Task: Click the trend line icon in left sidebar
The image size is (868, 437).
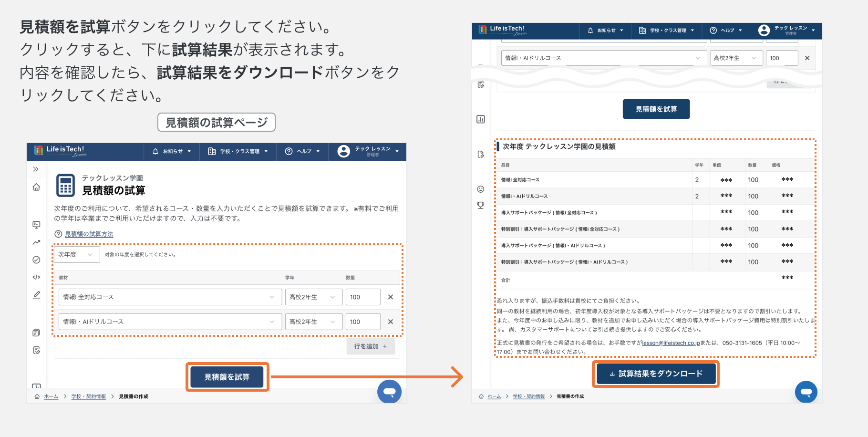Action: (36, 242)
